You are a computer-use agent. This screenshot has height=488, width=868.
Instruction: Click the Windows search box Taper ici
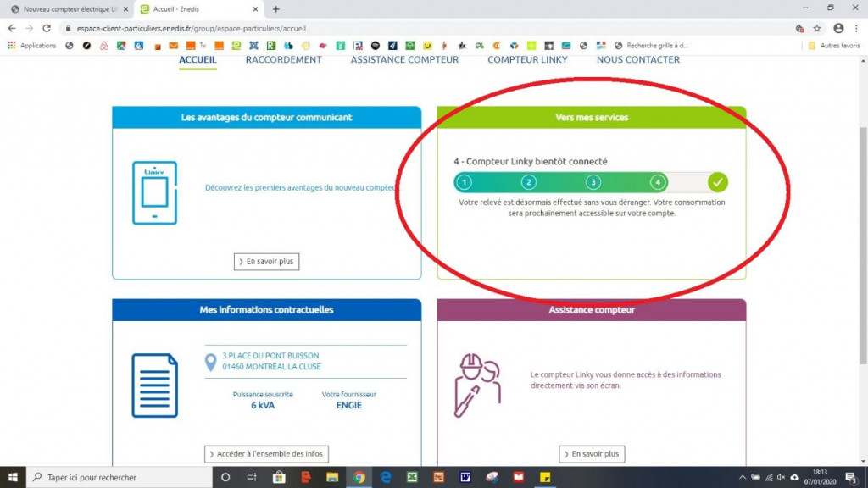[119, 477]
